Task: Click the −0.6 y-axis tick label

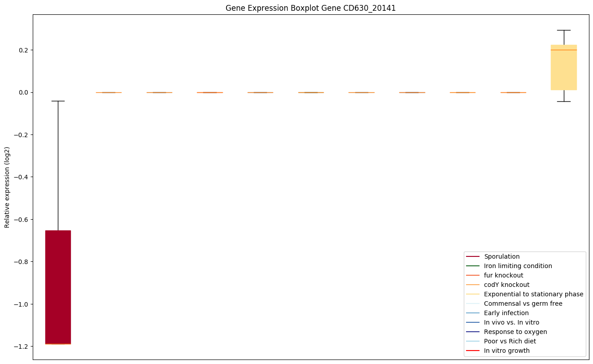Action: tap(22, 220)
